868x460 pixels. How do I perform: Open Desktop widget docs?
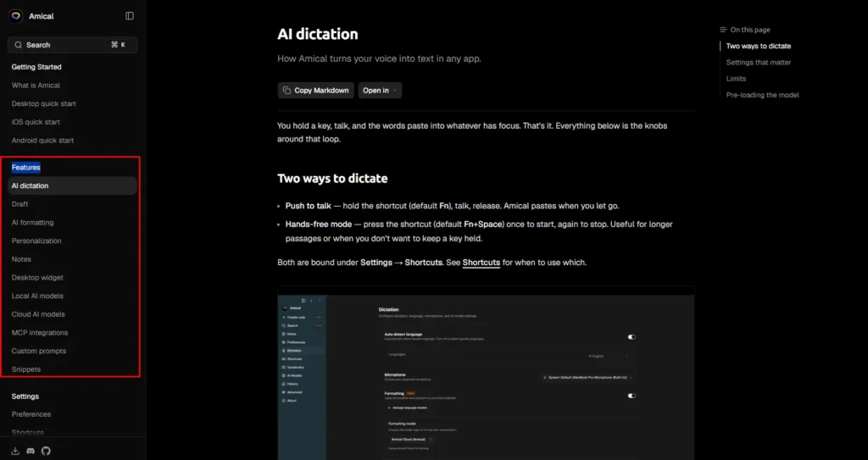[x=37, y=277]
